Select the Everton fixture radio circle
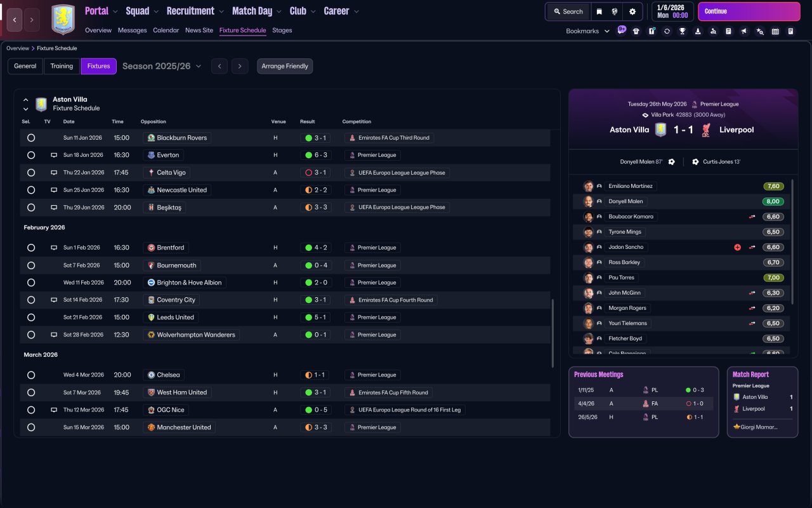 [x=30, y=155]
